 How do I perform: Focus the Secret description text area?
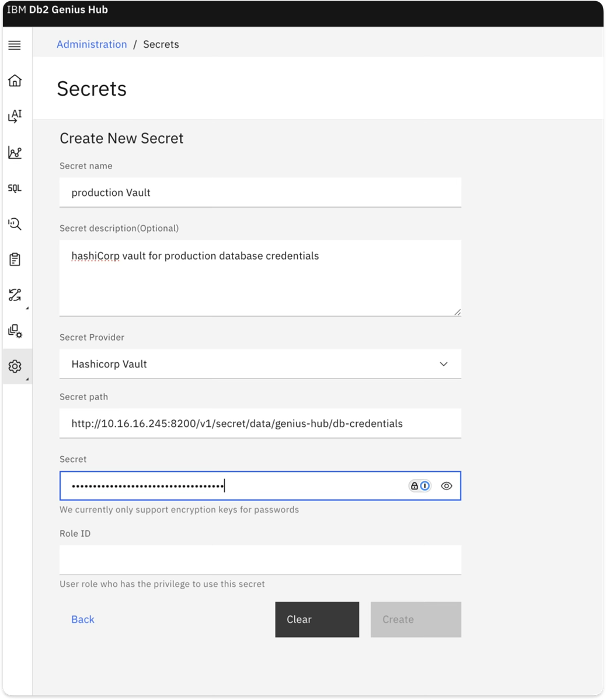tap(260, 278)
